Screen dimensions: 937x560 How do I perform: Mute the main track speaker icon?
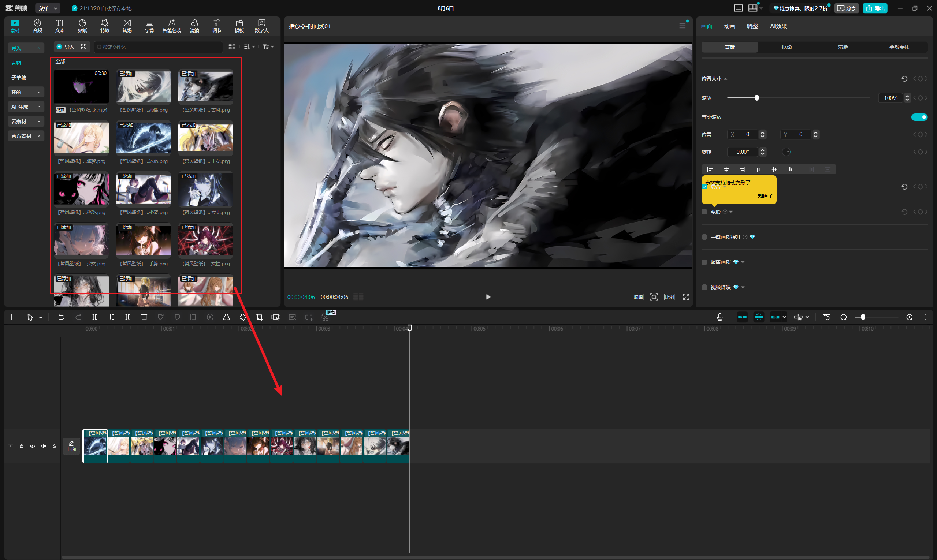44,447
